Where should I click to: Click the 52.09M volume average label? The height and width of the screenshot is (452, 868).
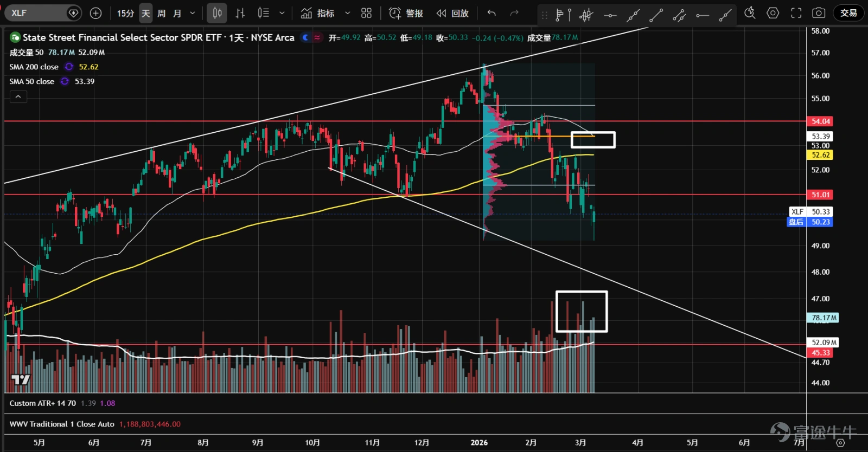click(x=823, y=343)
